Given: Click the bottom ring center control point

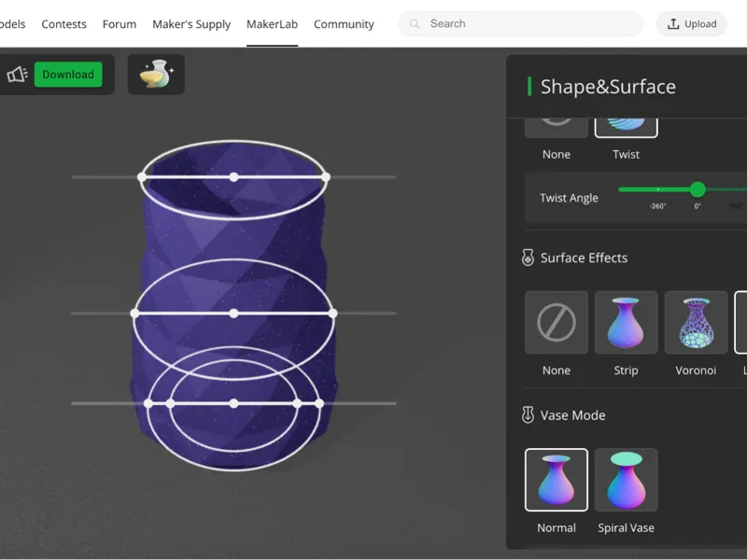Looking at the screenshot, I should (233, 403).
